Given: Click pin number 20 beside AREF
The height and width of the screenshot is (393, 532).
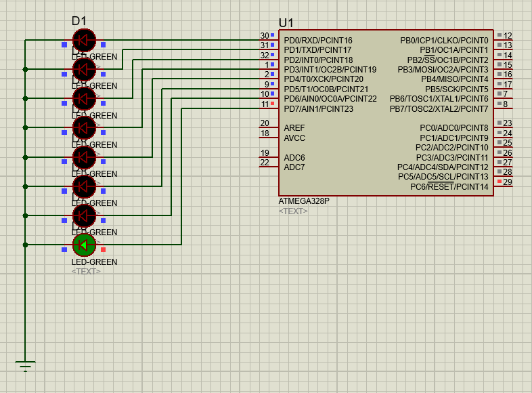Looking at the screenshot, I should tap(265, 123).
